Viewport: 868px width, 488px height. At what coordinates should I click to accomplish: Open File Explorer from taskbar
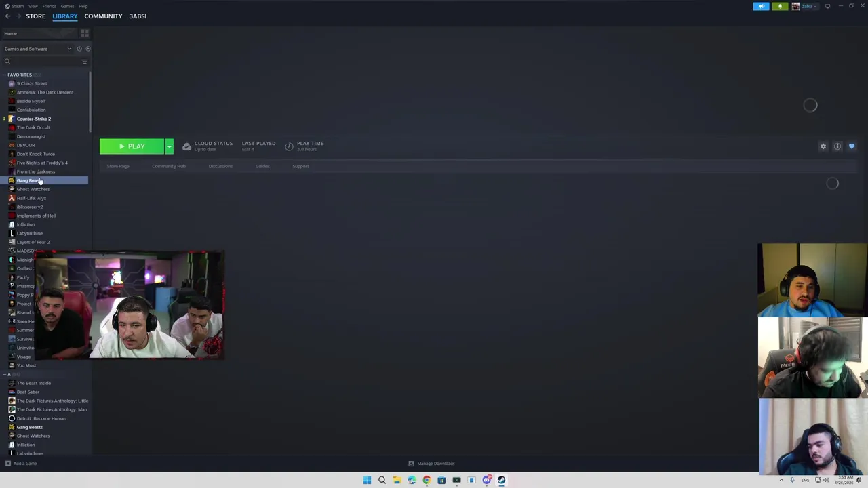click(397, 480)
